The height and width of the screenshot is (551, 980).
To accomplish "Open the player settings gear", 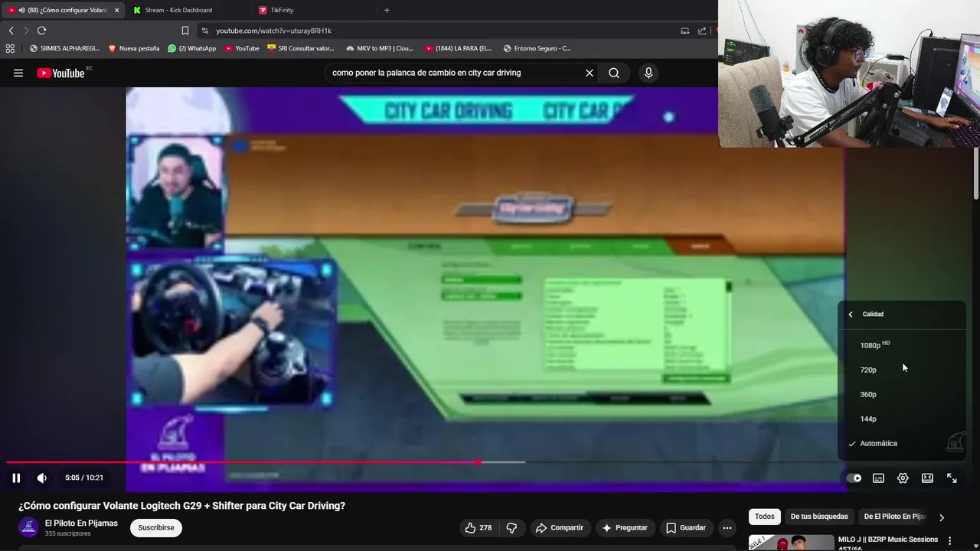I will coord(903,478).
